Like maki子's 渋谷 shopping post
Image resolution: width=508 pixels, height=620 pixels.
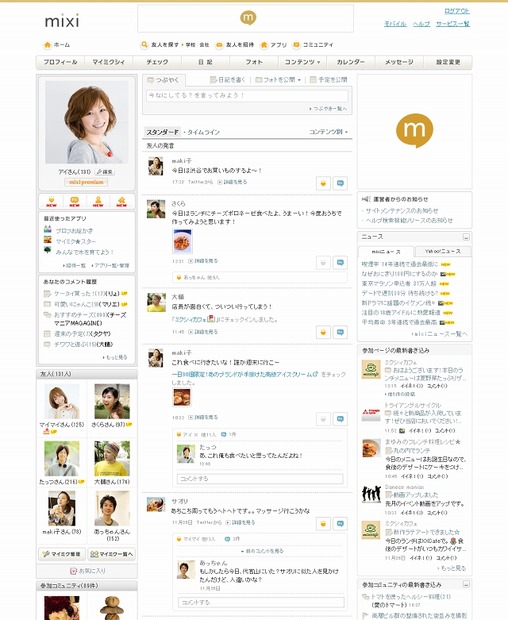[323, 183]
